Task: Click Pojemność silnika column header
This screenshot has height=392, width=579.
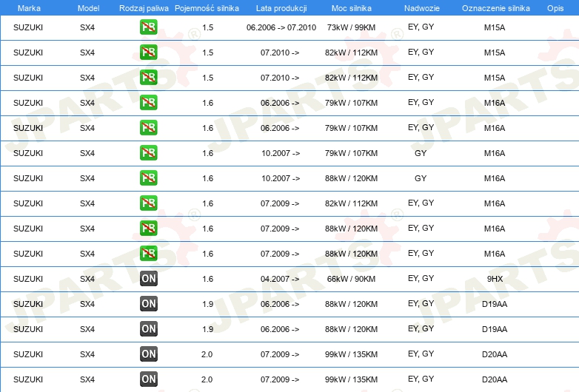Action: pyautogui.click(x=207, y=8)
